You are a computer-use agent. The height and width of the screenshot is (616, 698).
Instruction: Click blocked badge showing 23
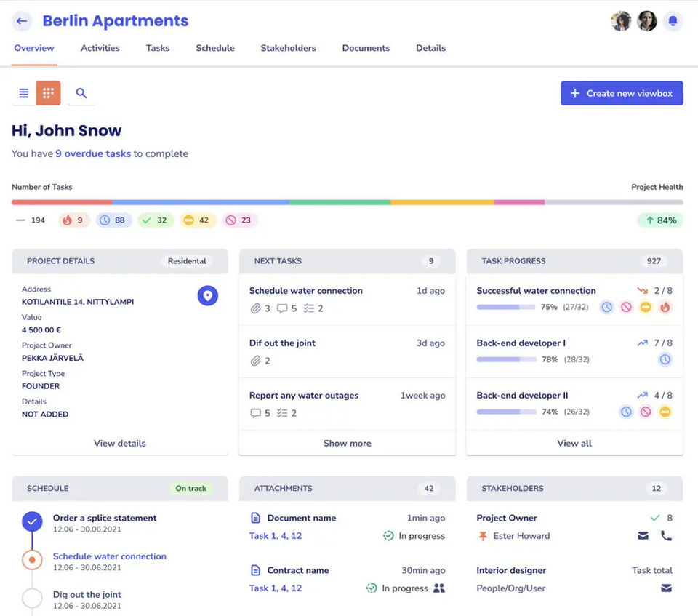[x=240, y=220]
